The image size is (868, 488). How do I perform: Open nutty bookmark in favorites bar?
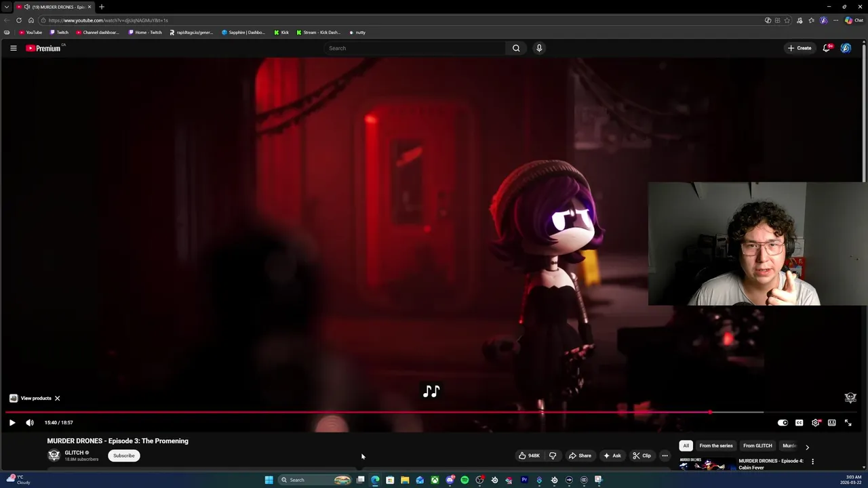(x=357, y=33)
